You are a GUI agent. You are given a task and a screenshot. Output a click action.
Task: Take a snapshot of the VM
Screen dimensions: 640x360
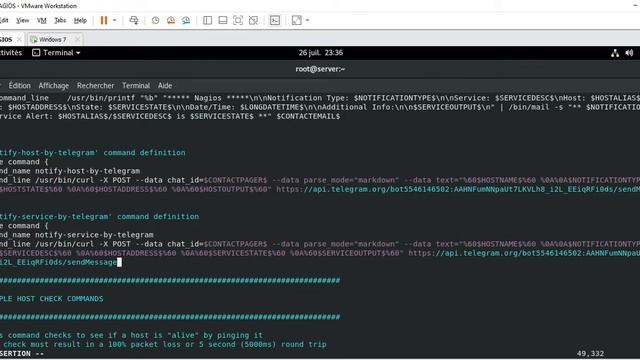click(x=156, y=20)
